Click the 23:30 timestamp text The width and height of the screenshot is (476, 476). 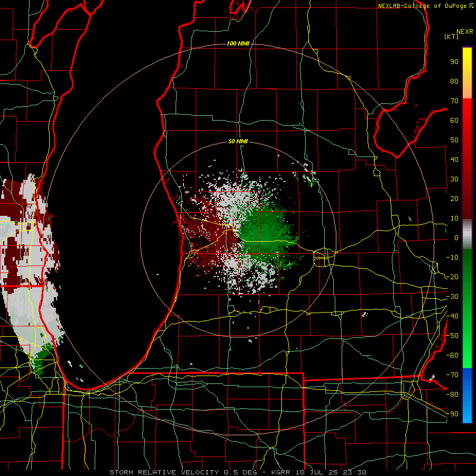click(x=354, y=472)
